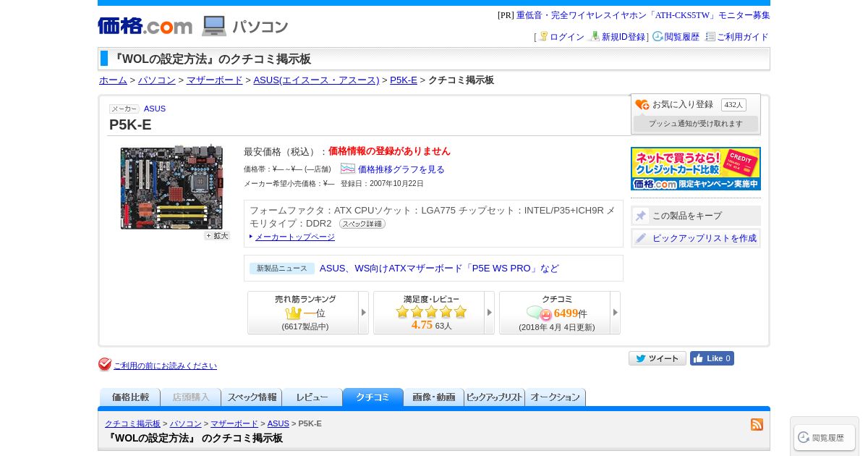
Task: Click the P5K-E motherboard thumbnail
Action: (172, 187)
